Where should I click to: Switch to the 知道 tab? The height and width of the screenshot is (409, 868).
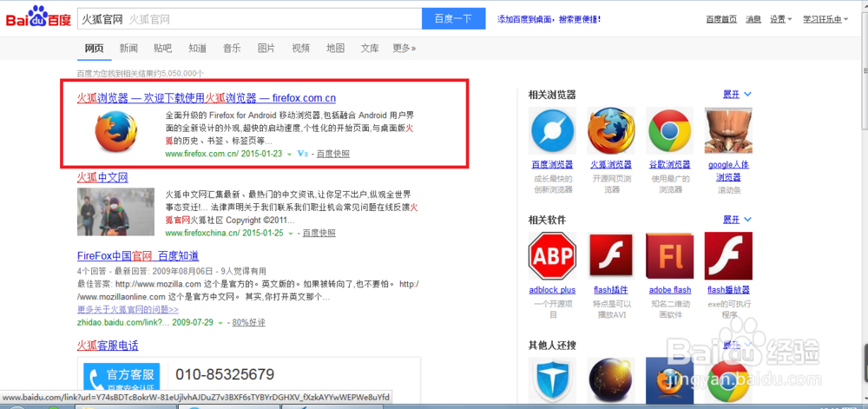click(x=197, y=48)
